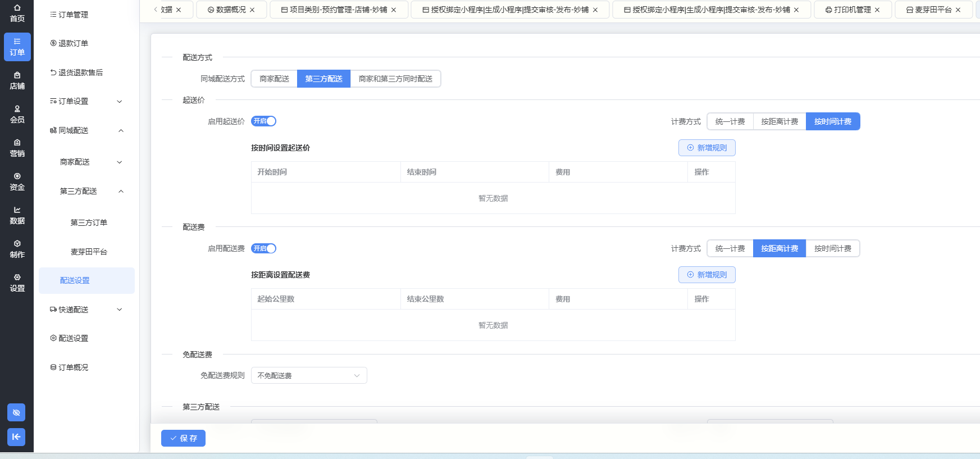The image size is (980, 459).
Task: Choose 按时间计费 in the 起送价 section
Action: (x=833, y=121)
